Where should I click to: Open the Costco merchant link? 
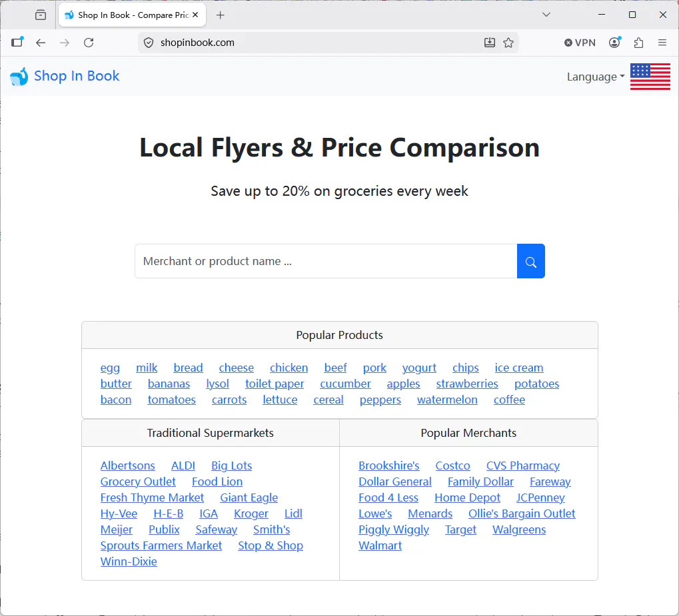pos(452,465)
